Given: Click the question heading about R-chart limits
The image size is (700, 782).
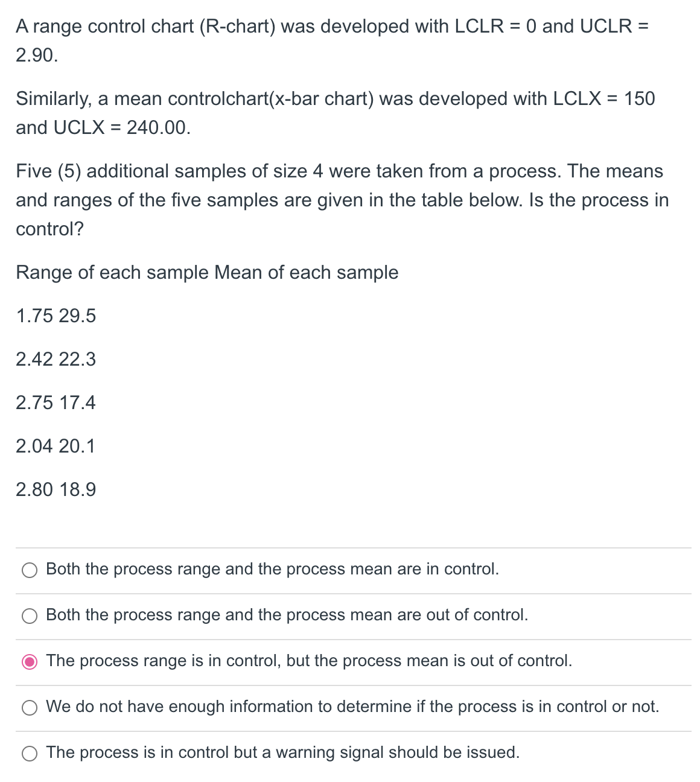Looking at the screenshot, I should pos(332,27).
